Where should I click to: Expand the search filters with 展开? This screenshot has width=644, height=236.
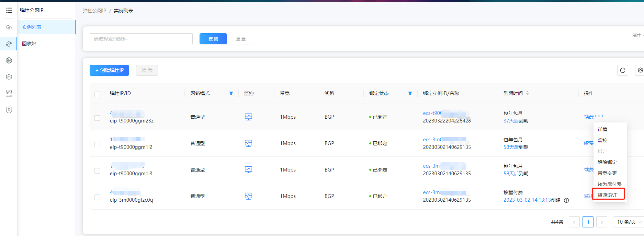tap(638, 35)
